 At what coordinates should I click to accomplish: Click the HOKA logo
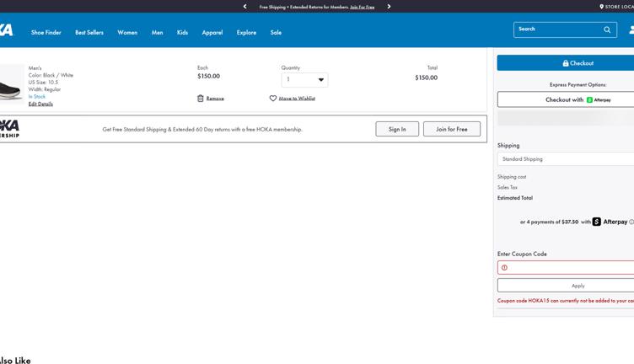point(7,29)
